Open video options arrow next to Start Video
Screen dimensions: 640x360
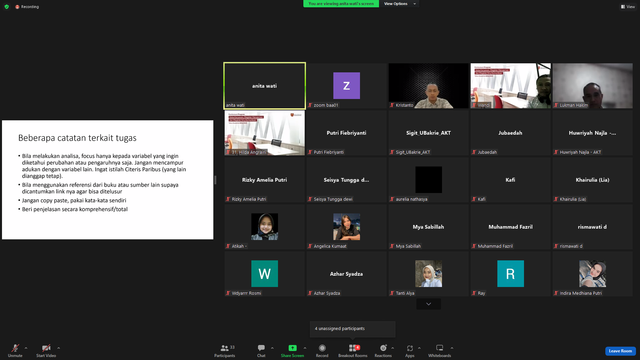coord(58,348)
